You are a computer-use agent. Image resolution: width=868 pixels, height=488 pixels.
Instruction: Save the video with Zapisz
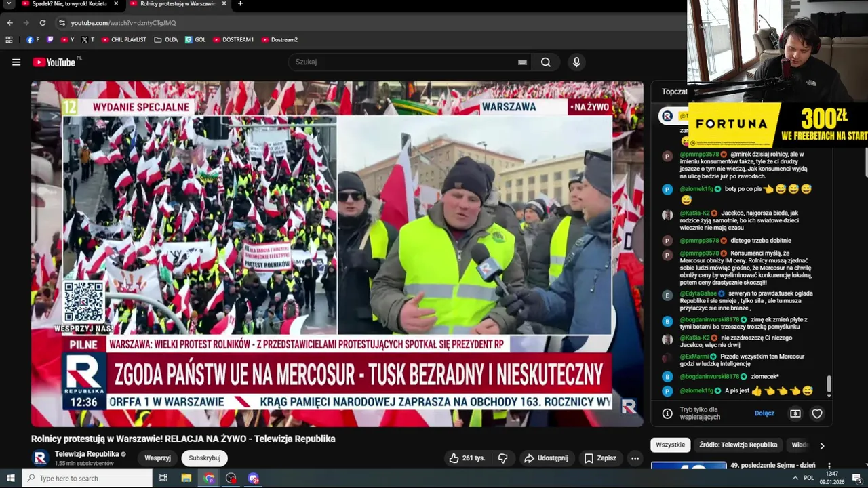(601, 458)
